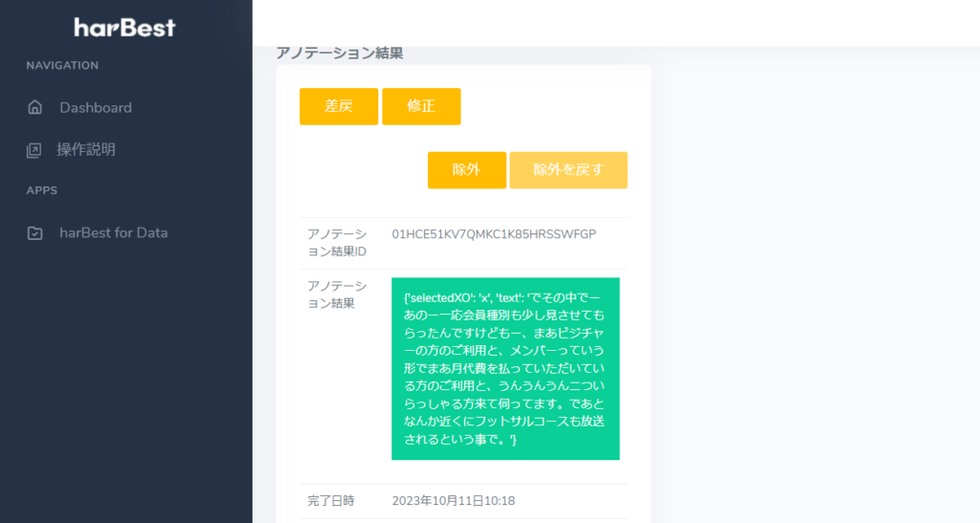Click the annotation result ID value 01HCE51KV7…

point(494,234)
